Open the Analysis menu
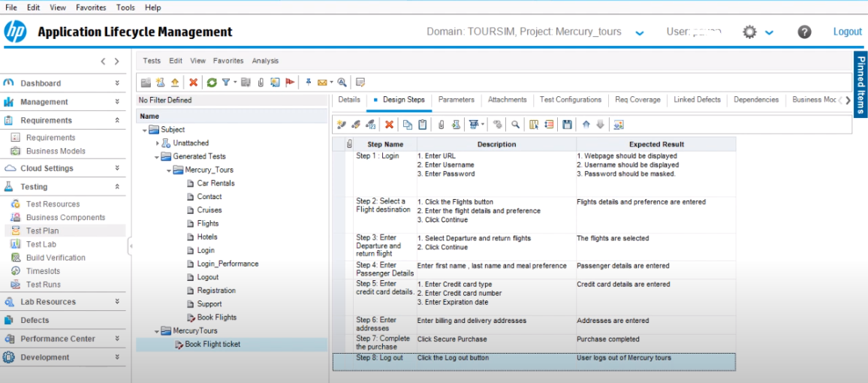This screenshot has height=383, width=868. [x=265, y=61]
